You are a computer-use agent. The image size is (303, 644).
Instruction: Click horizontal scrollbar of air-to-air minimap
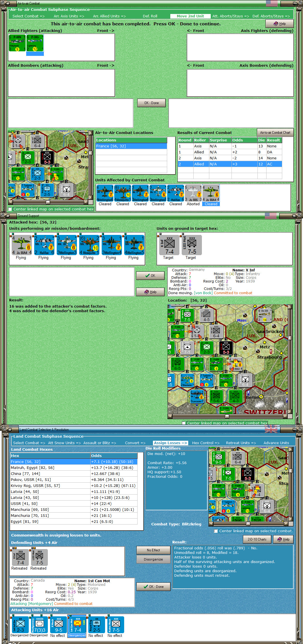48,202
